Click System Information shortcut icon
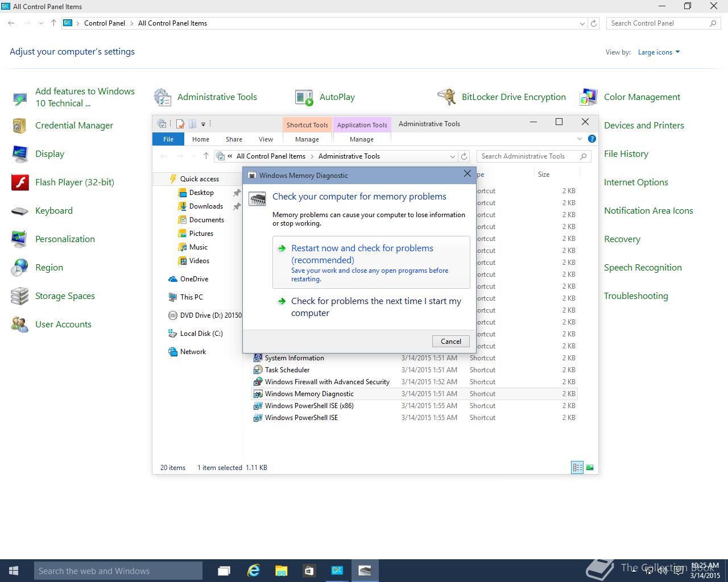This screenshot has height=582, width=728. [x=258, y=358]
